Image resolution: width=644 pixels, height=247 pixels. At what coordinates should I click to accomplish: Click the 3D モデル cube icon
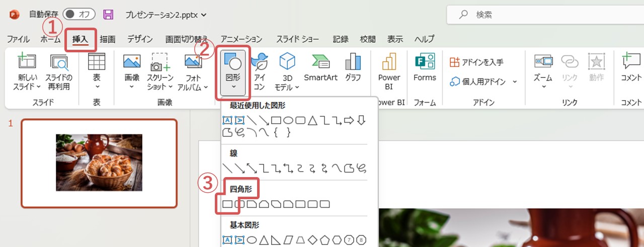coord(287,61)
